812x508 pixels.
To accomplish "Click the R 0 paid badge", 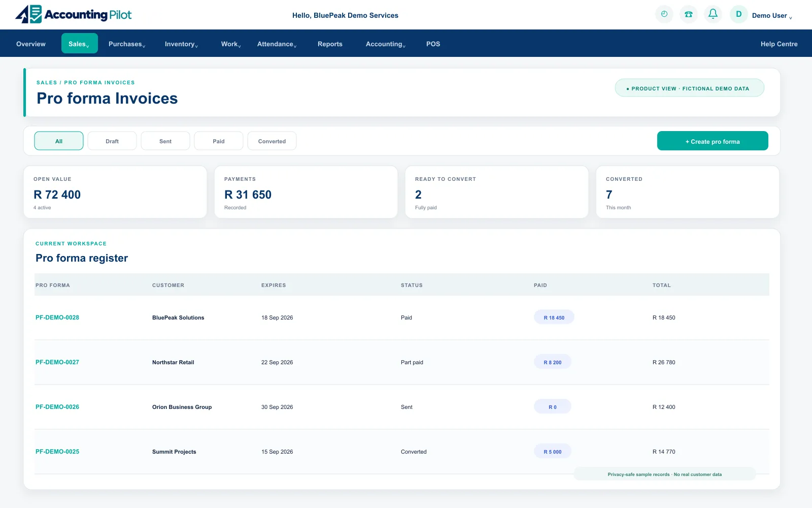I will [x=553, y=407].
